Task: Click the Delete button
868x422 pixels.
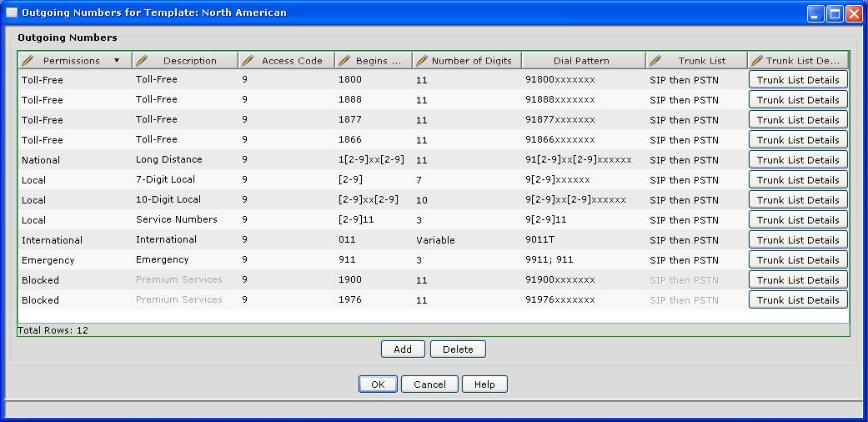Action: coord(458,349)
